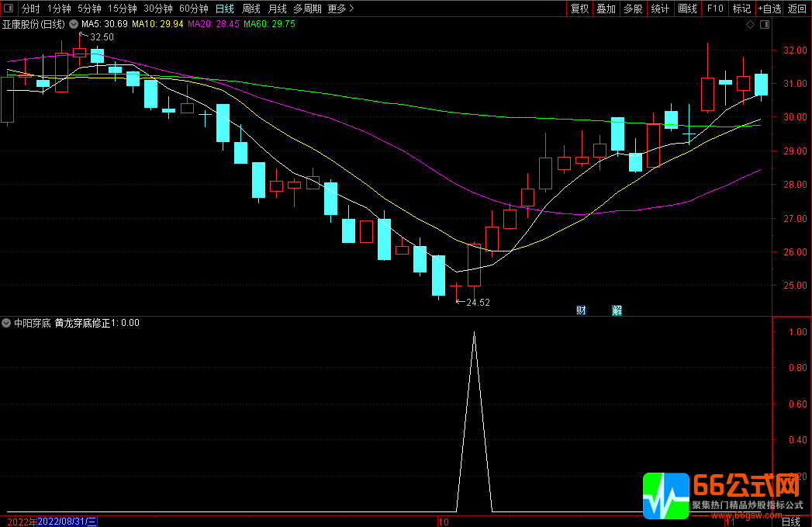Image resolution: width=812 pixels, height=527 pixels.
Task: Click the 中阳穿底 indicator name
Action: click(32, 323)
